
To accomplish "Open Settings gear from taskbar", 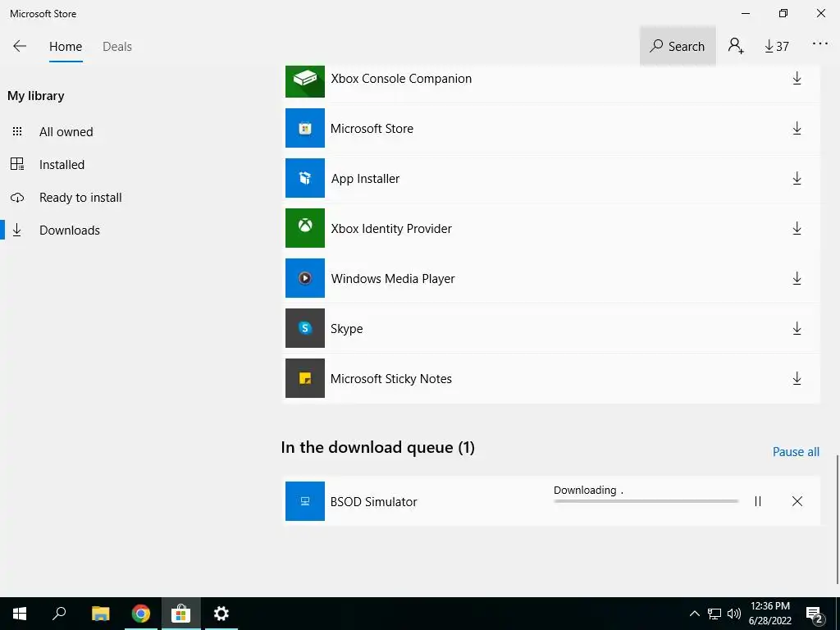I will [221, 614].
